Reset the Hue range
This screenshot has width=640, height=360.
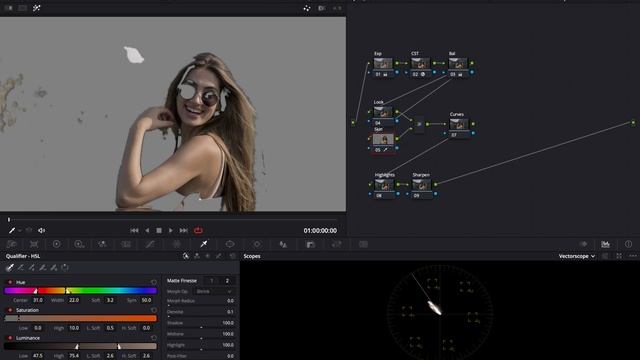pos(154,282)
